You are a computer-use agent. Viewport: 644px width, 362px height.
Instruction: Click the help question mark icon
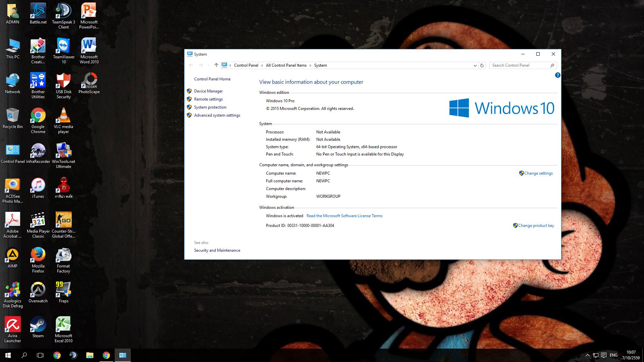(557, 75)
